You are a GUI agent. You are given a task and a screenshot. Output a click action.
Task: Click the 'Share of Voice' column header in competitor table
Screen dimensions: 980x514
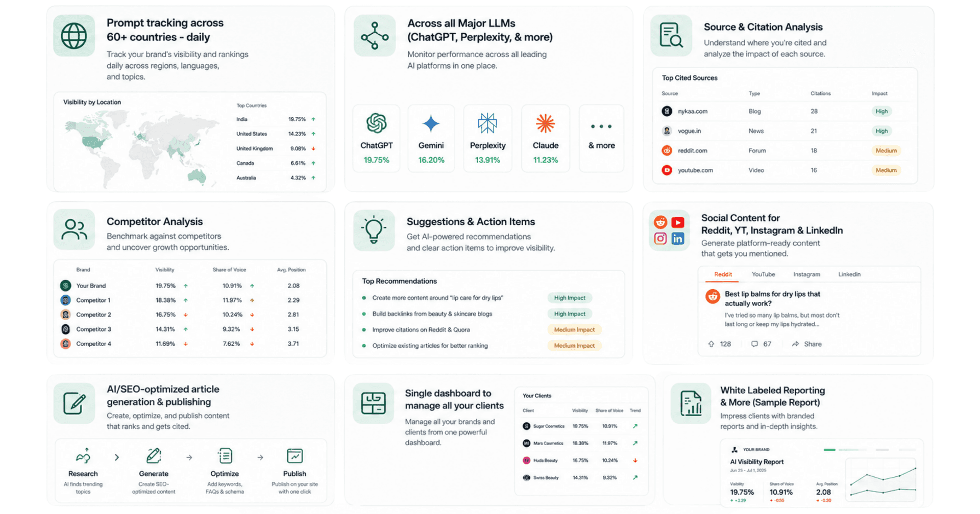point(229,270)
